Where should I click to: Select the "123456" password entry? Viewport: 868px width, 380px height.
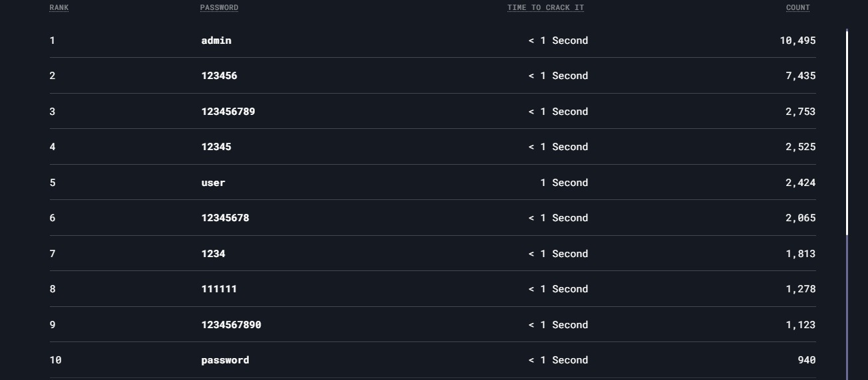(x=219, y=76)
